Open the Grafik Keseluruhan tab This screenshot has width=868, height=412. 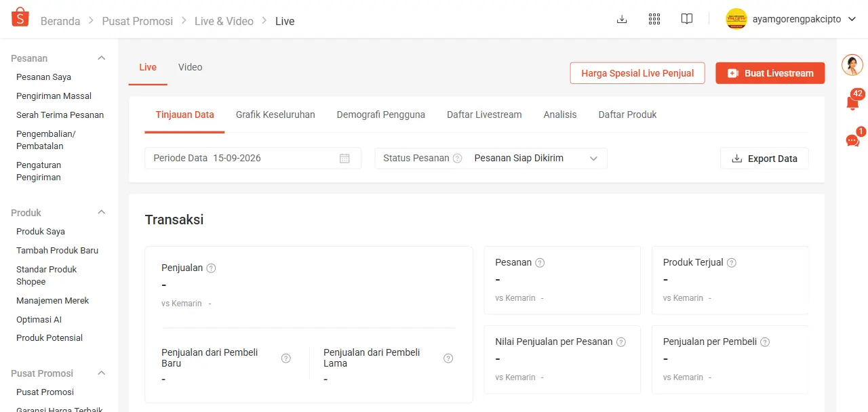coord(275,115)
